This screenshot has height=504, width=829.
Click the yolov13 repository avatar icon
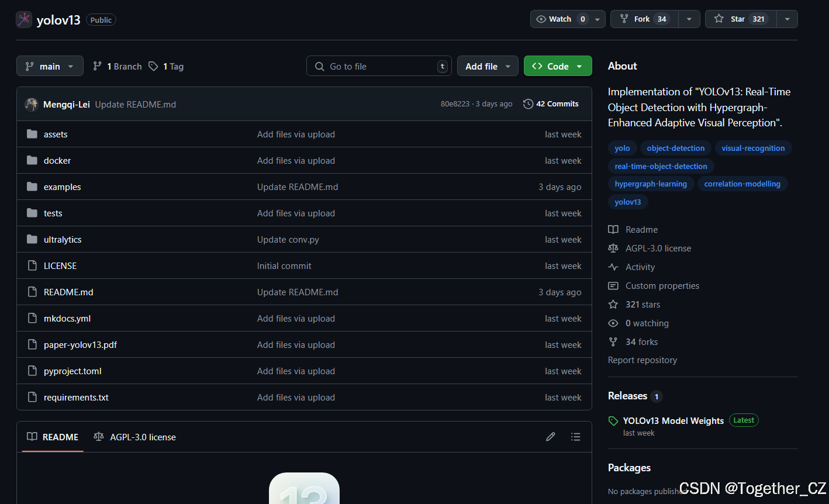coord(24,19)
